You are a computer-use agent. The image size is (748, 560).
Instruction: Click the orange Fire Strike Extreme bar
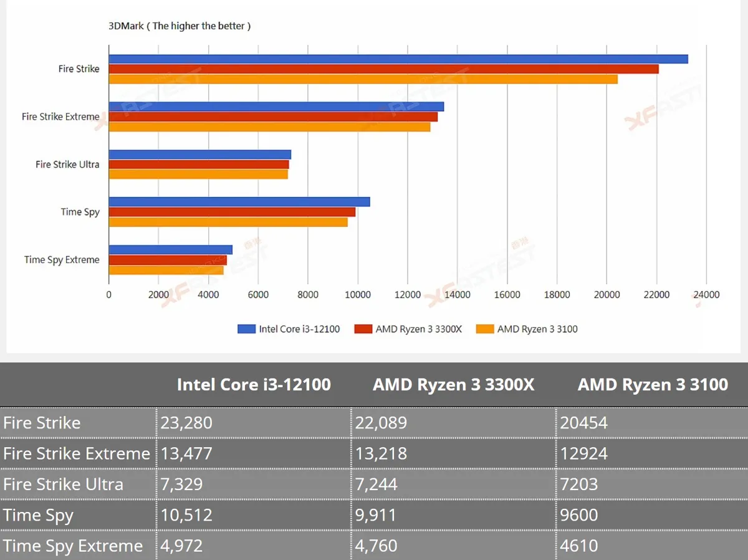tap(270, 127)
